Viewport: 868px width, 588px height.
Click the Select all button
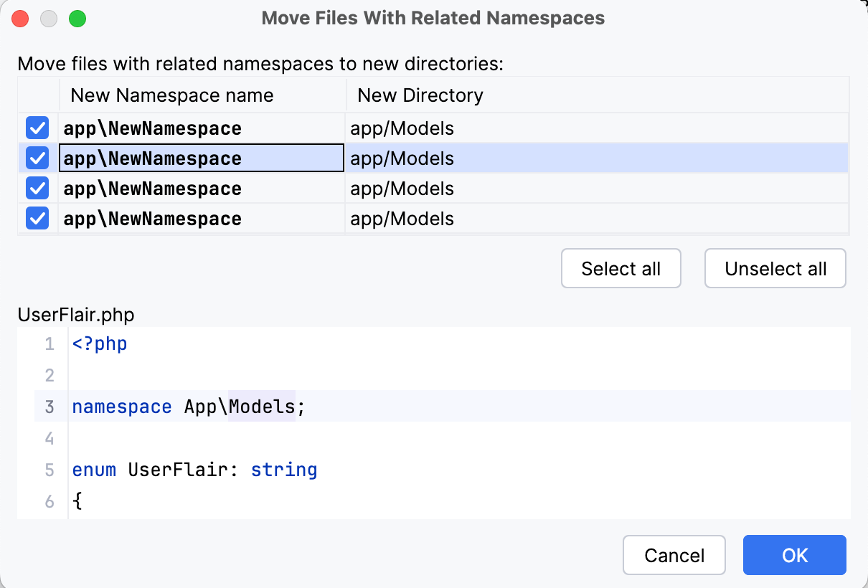tap(621, 268)
